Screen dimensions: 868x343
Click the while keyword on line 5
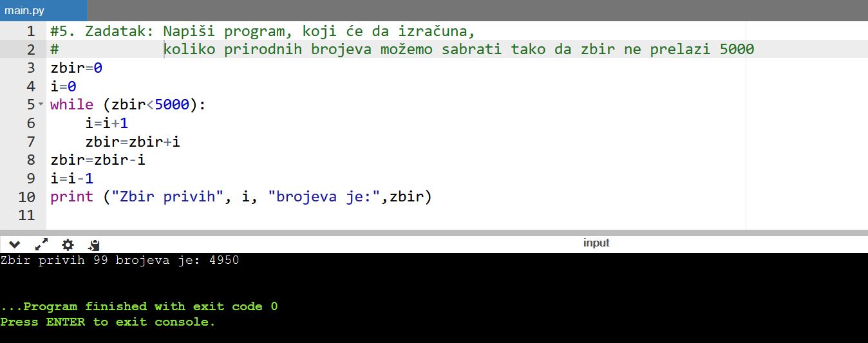click(x=71, y=104)
